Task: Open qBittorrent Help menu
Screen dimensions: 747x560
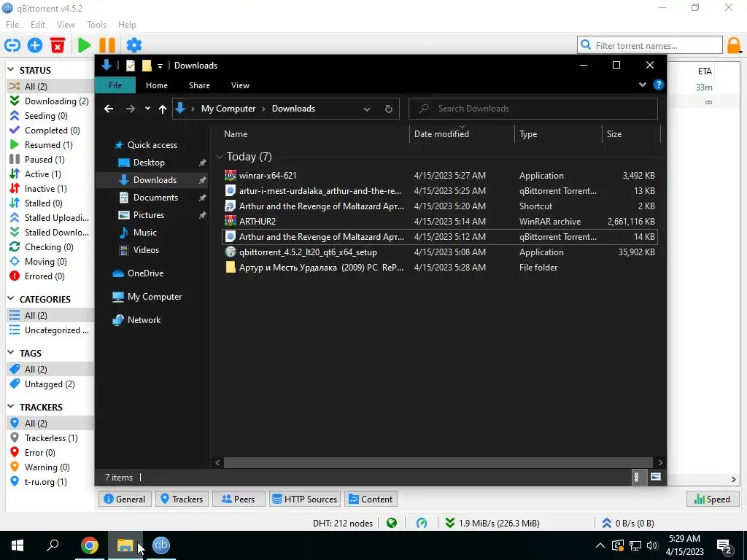Action: click(x=127, y=25)
